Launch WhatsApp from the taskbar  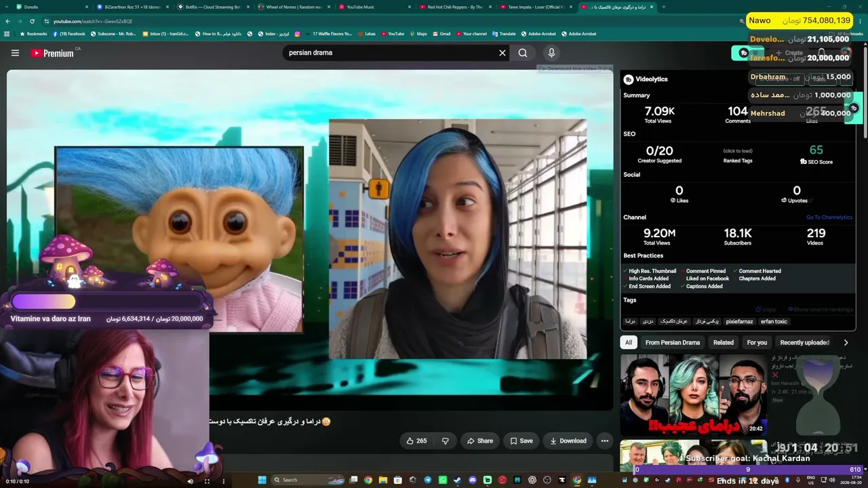(x=443, y=480)
